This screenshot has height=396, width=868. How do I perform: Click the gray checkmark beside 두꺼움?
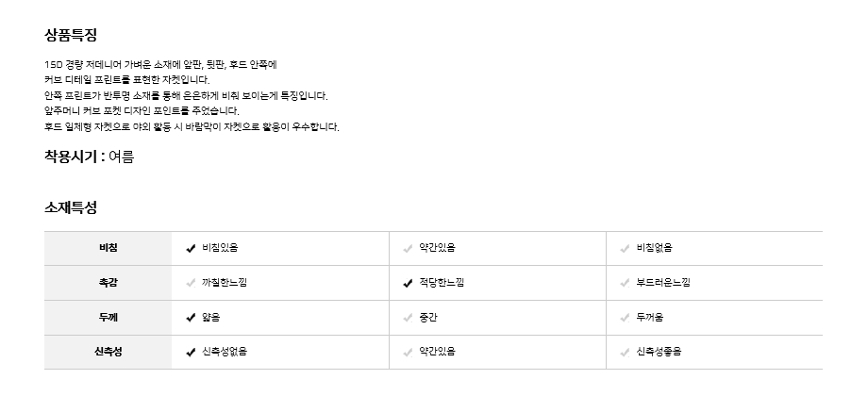tap(625, 318)
